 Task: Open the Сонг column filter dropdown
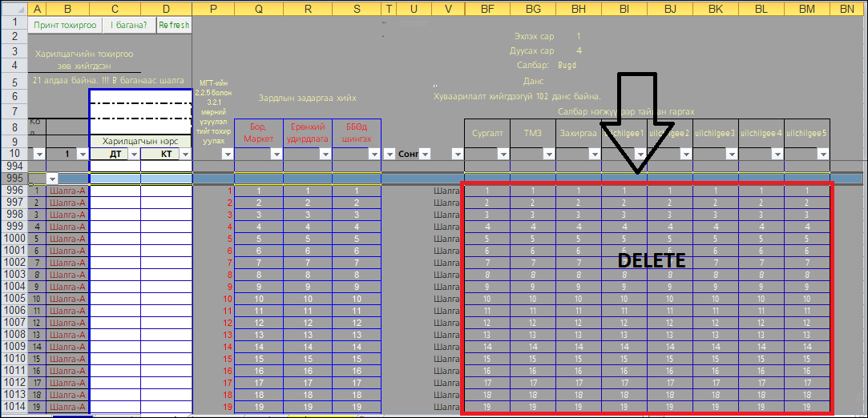tap(425, 154)
